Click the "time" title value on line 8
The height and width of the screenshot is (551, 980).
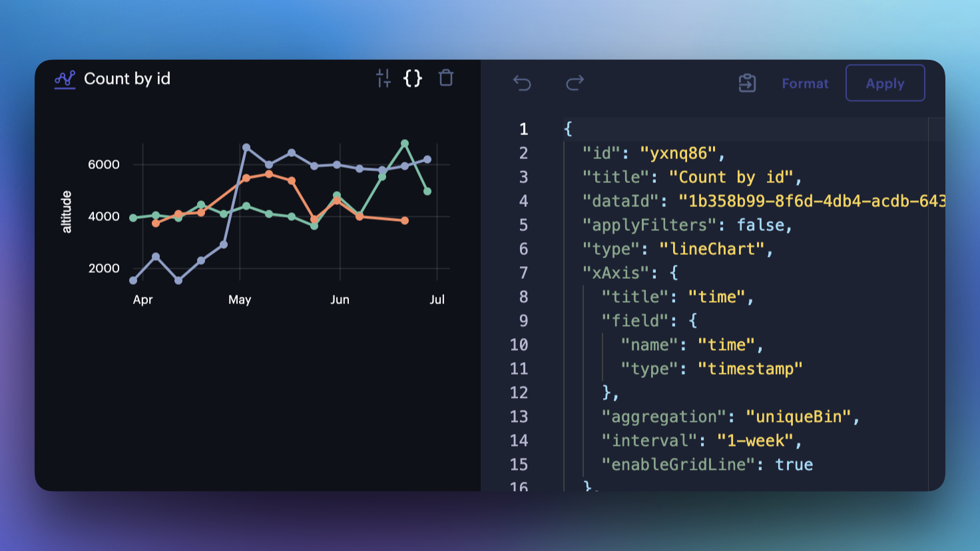[716, 297]
